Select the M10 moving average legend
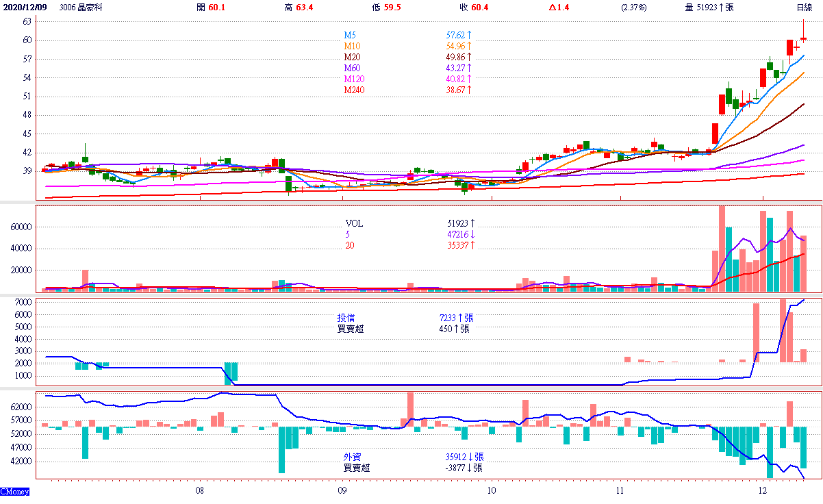823x504 pixels. tap(352, 45)
